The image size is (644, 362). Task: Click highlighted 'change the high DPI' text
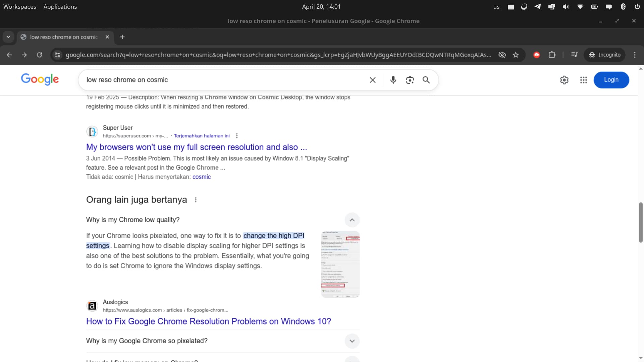274,236
